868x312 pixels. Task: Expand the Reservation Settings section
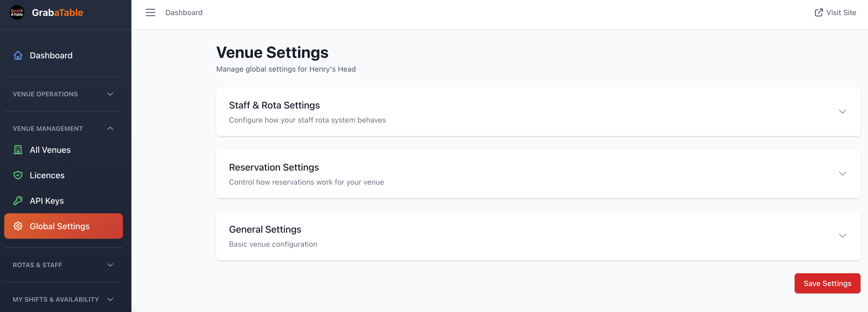(x=843, y=174)
